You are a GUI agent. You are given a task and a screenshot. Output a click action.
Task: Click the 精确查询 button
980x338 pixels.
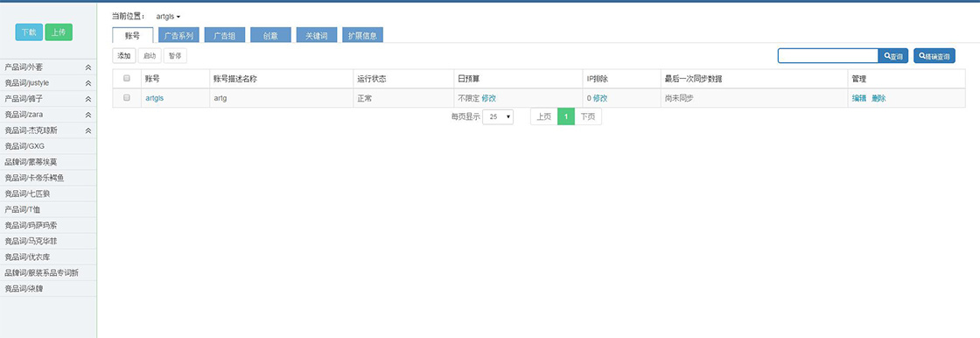[934, 56]
